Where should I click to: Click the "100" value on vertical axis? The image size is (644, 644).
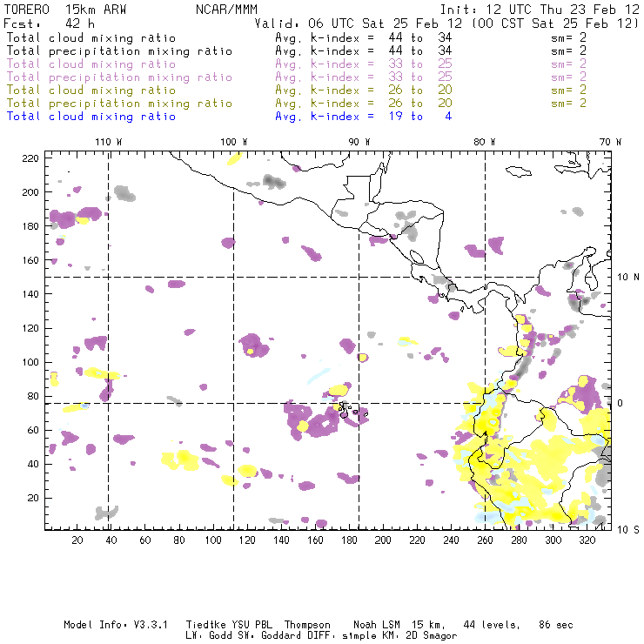coord(30,362)
